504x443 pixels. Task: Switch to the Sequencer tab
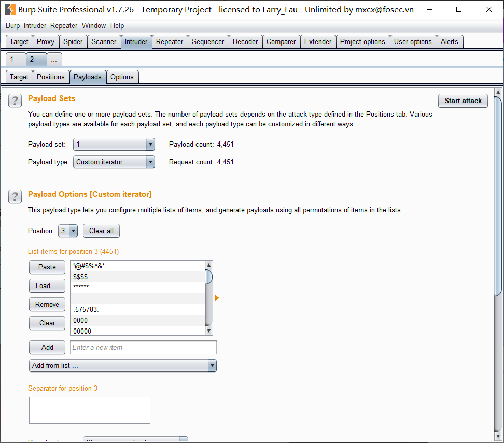(208, 42)
